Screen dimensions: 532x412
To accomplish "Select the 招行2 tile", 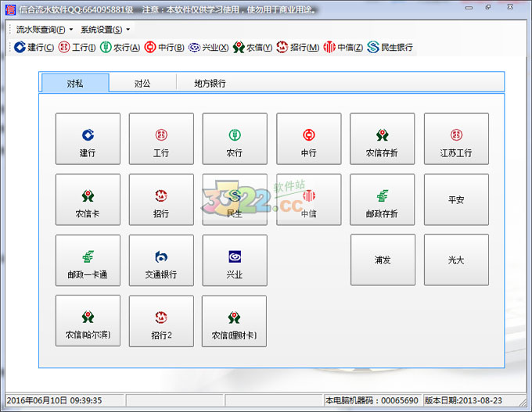I will point(161,321).
